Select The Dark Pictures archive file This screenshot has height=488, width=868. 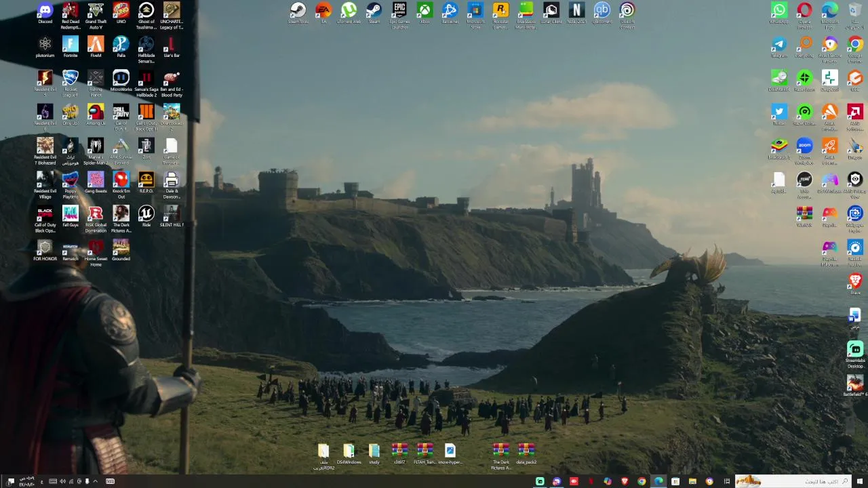point(500,456)
